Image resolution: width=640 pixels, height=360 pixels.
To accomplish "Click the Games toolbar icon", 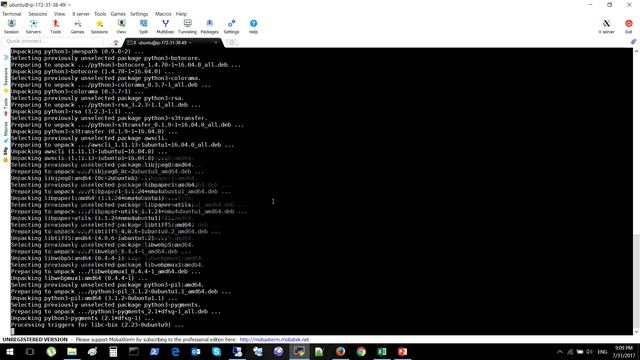I will (x=77, y=26).
